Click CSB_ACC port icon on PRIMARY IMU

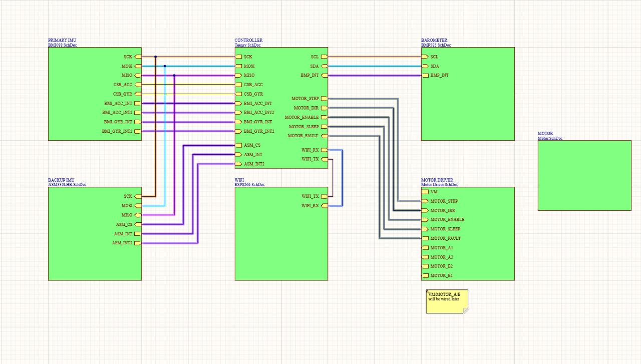(x=138, y=85)
